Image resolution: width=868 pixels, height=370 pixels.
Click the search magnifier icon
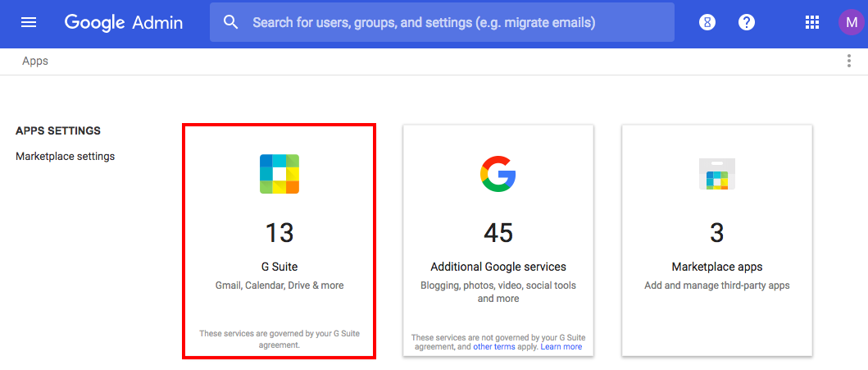click(x=231, y=23)
